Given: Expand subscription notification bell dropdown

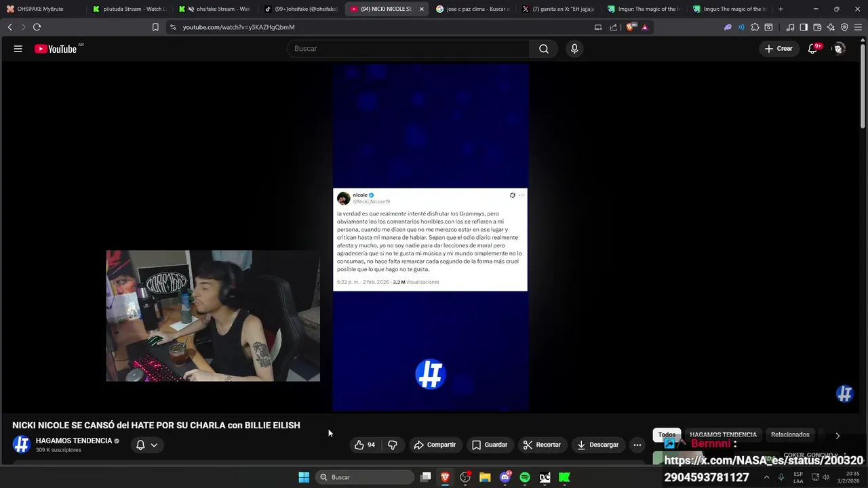Looking at the screenshot, I should tap(147, 445).
